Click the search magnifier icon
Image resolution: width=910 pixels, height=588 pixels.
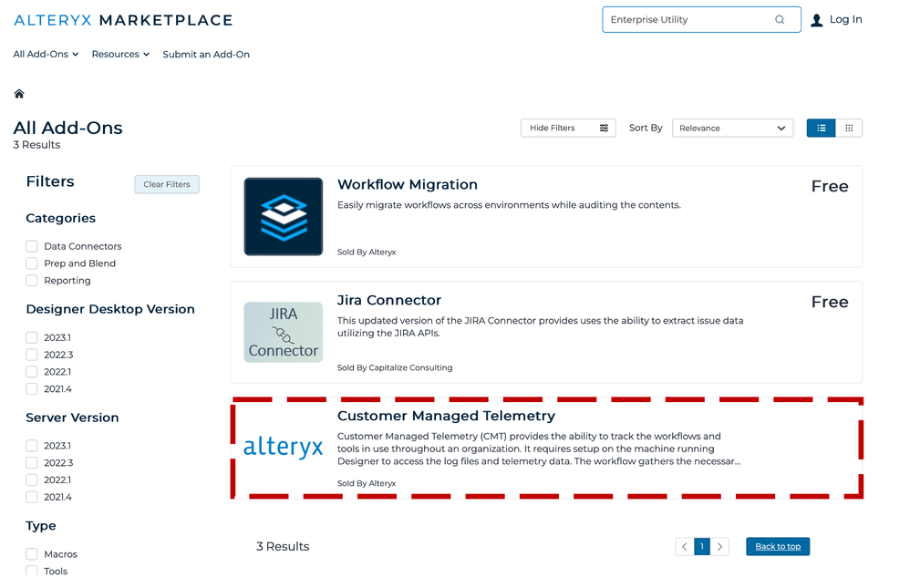pyautogui.click(x=780, y=20)
